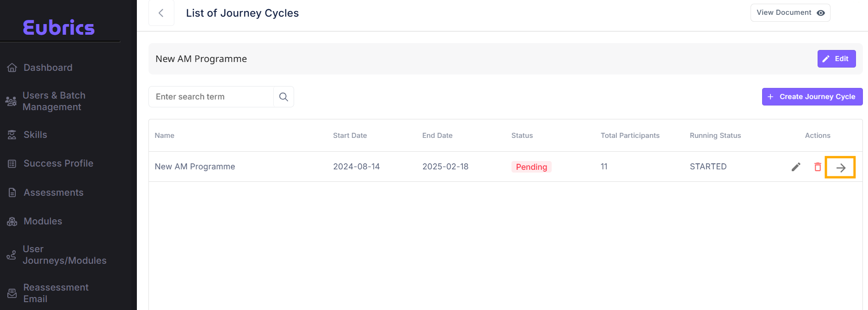Focus the Enter search term field
868x310 pixels.
pos(211,97)
